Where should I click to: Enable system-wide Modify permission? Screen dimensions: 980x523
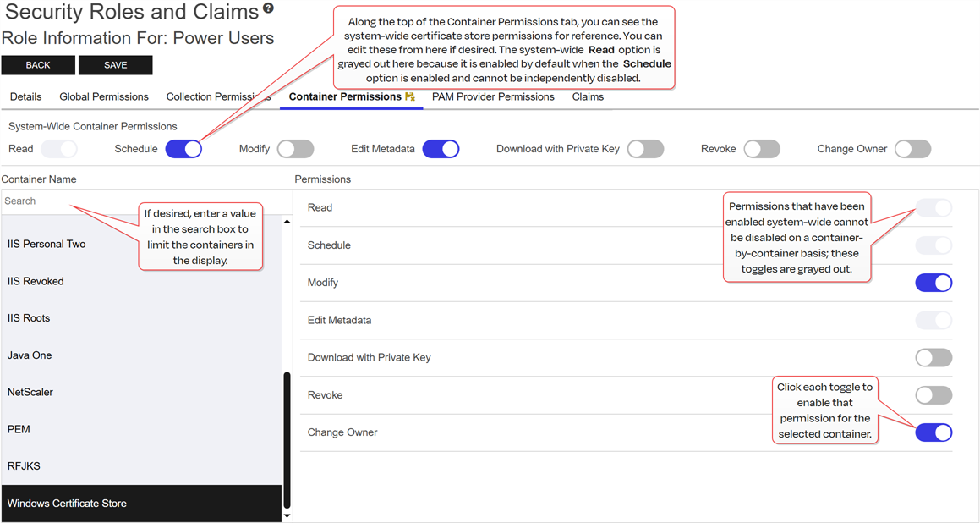[x=295, y=149]
